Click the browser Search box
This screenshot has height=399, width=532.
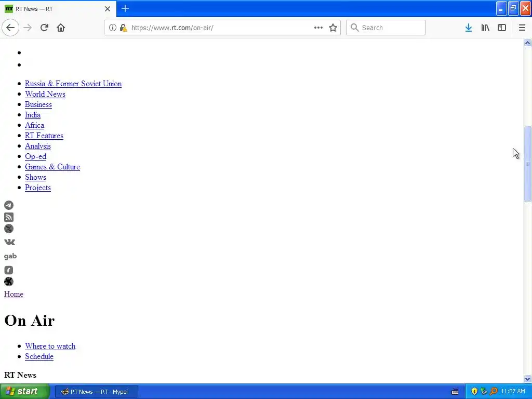[385, 28]
